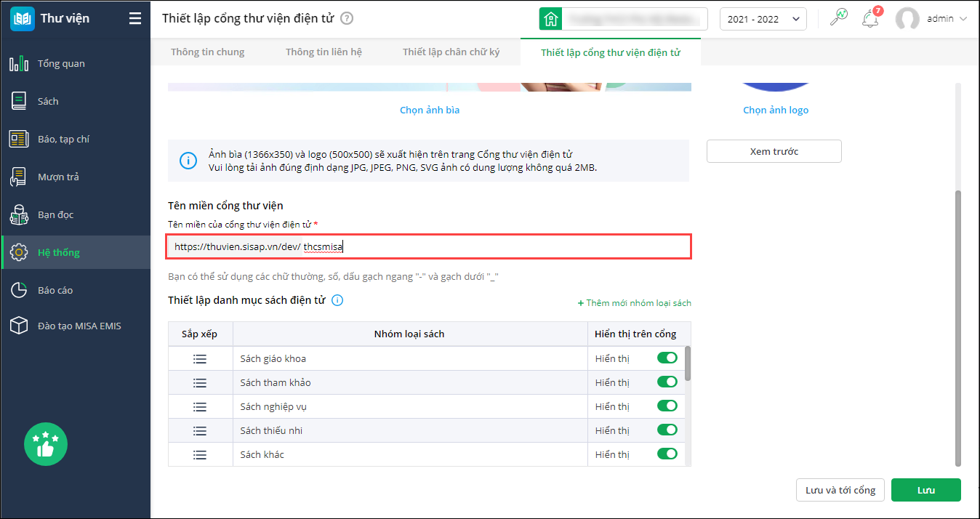Click Thêm mới nhóm loại sách link
980x519 pixels.
pos(634,303)
